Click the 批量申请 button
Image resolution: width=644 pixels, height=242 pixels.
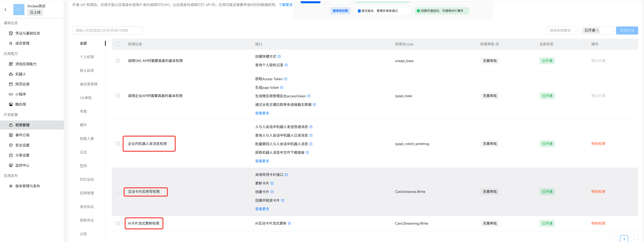pyautogui.click(x=627, y=31)
